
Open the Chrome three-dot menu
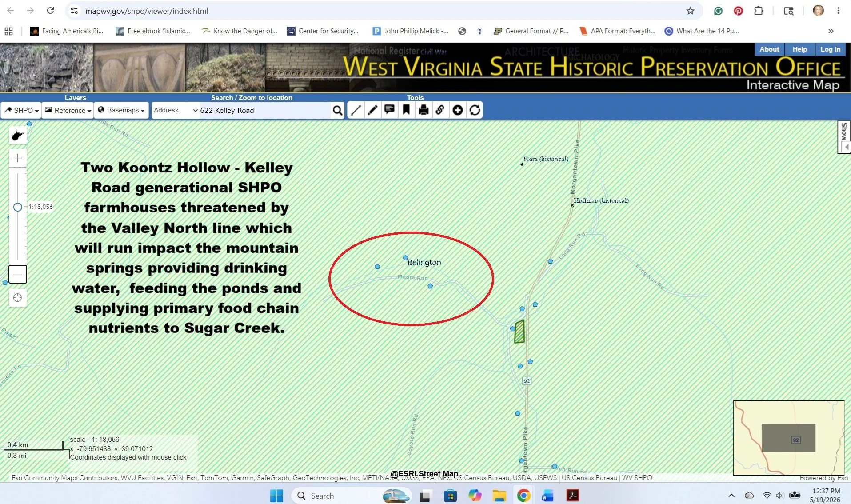838,11
